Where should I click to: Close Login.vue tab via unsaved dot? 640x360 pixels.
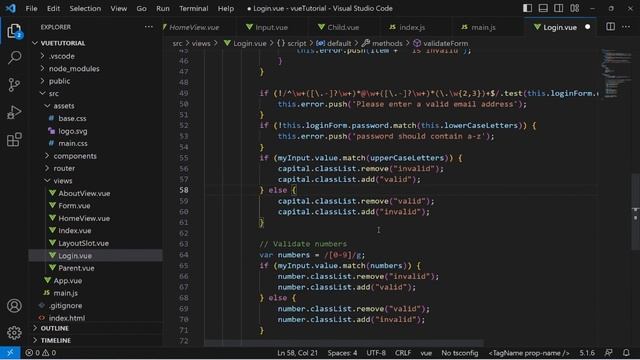pos(587,27)
